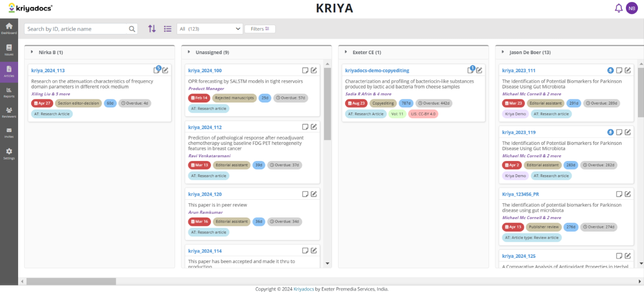Click the Rejected manuscripts stage tag
This screenshot has width=644, height=292.
coord(234,98)
